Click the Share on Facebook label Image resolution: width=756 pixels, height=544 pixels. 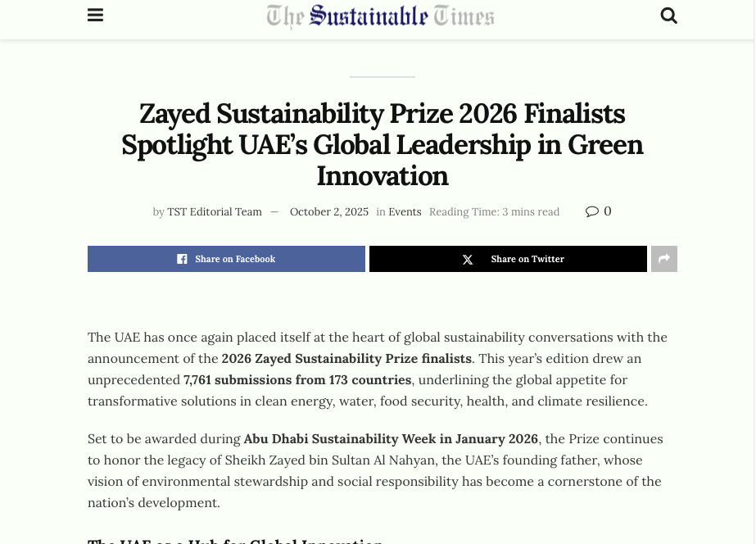(x=235, y=259)
